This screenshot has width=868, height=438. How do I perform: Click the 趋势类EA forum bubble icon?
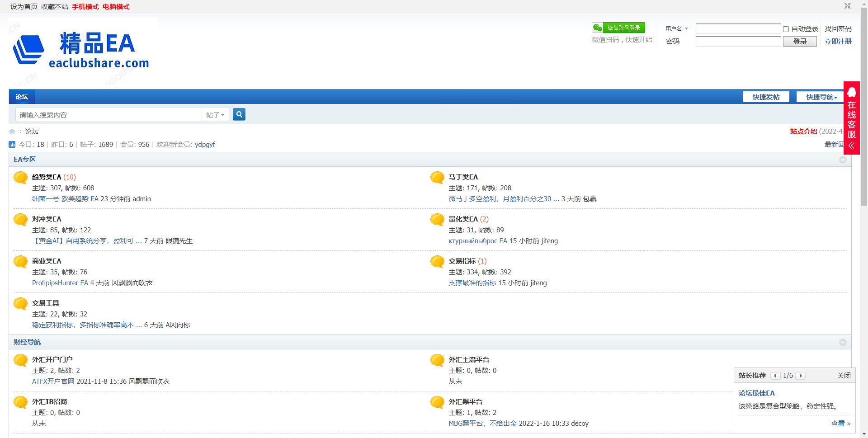[21, 178]
